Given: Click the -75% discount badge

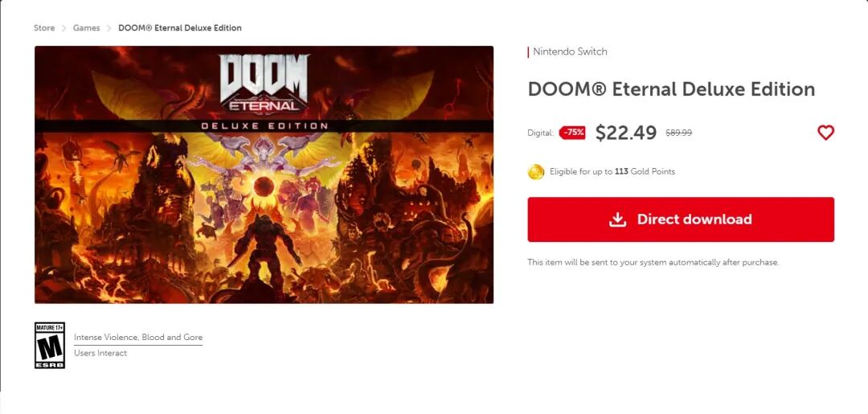Looking at the screenshot, I should click(572, 133).
